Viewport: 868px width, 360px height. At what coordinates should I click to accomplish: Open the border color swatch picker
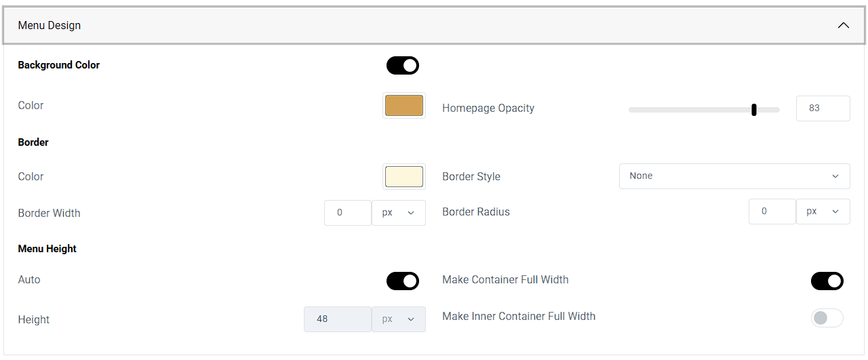[404, 176]
